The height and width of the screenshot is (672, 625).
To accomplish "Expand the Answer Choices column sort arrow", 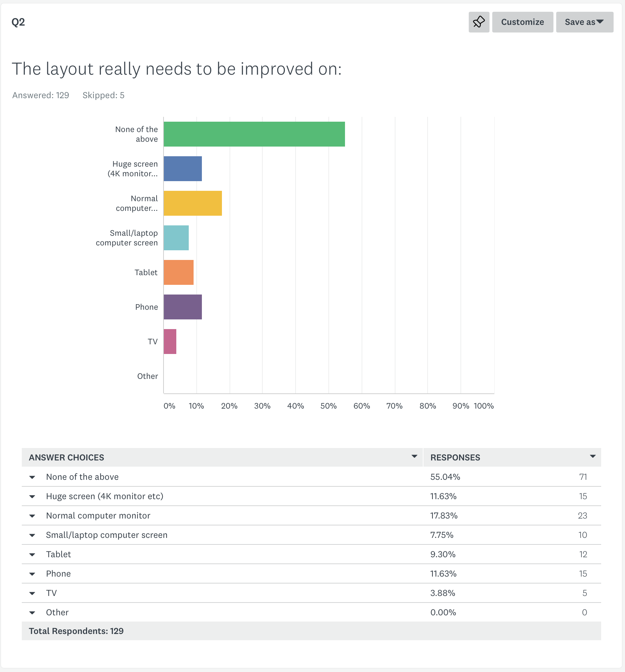I will point(414,457).
